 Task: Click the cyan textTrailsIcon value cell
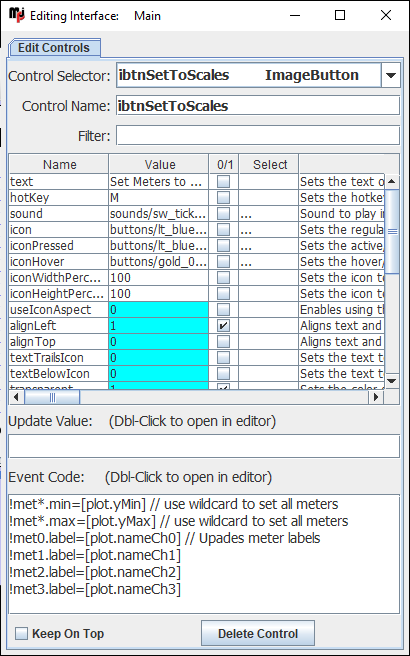pos(159,358)
